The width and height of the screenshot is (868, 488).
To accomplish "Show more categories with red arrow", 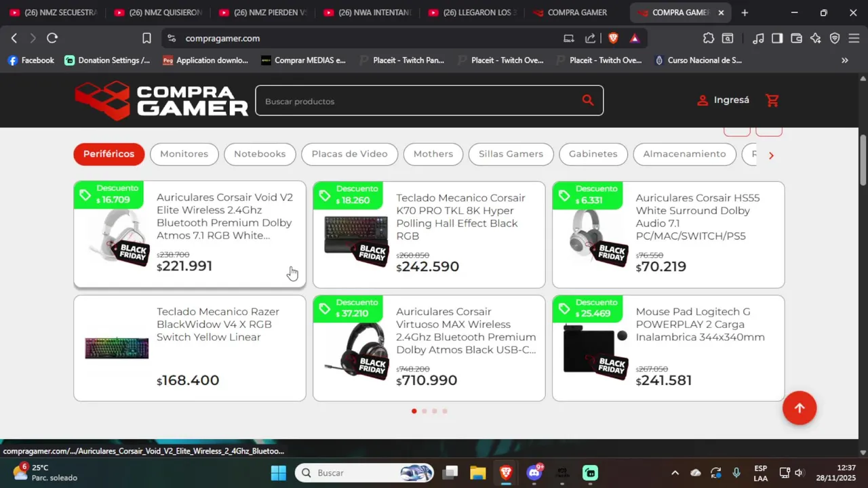I will (x=771, y=155).
